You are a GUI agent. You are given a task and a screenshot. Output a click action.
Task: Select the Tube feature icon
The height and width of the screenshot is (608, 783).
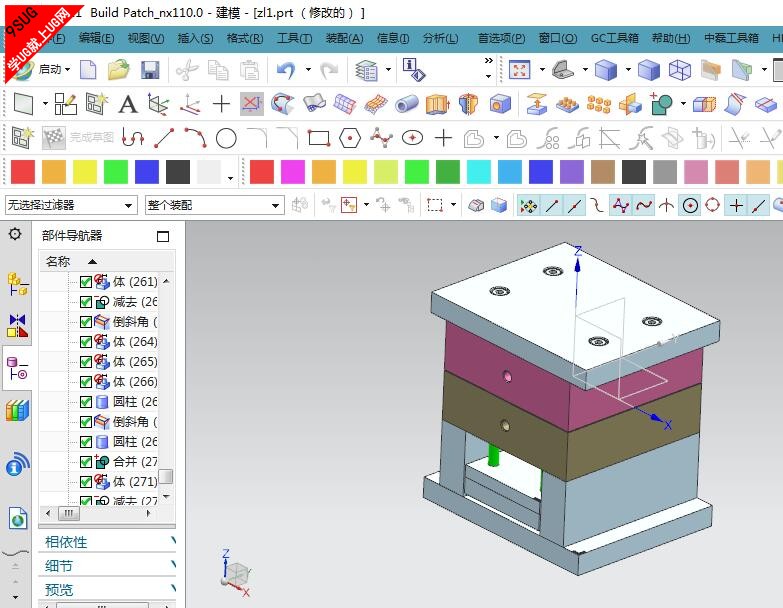tap(406, 104)
